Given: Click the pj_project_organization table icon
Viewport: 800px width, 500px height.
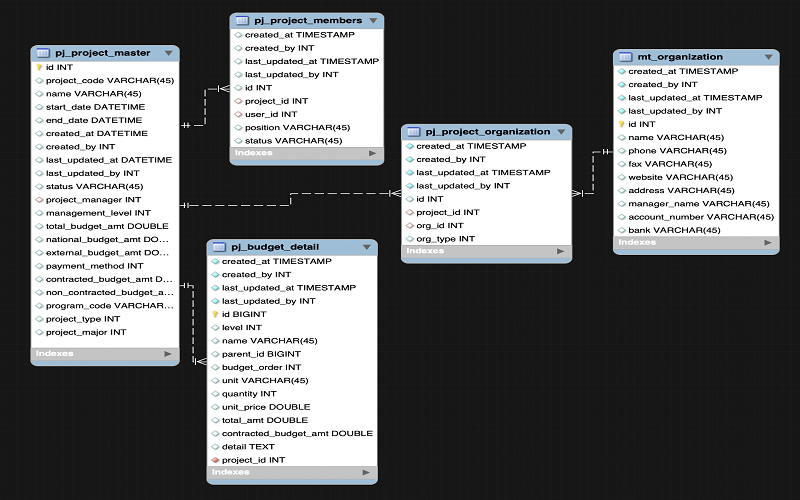Looking at the screenshot, I should [x=413, y=132].
